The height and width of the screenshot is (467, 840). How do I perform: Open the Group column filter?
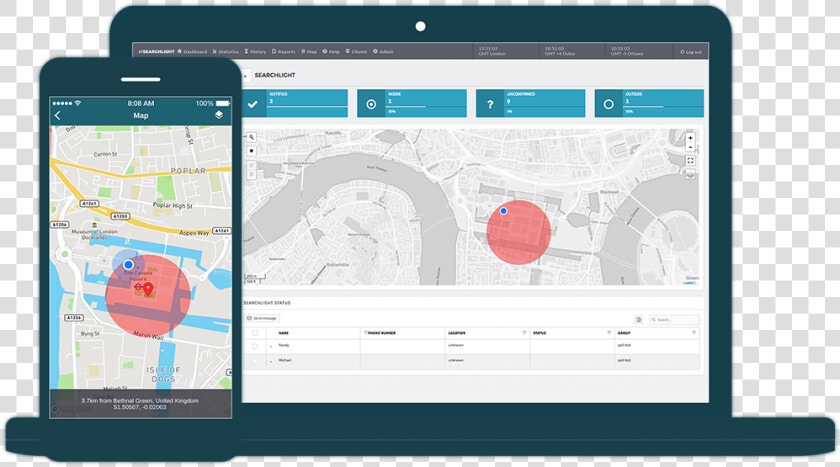tap(694, 333)
